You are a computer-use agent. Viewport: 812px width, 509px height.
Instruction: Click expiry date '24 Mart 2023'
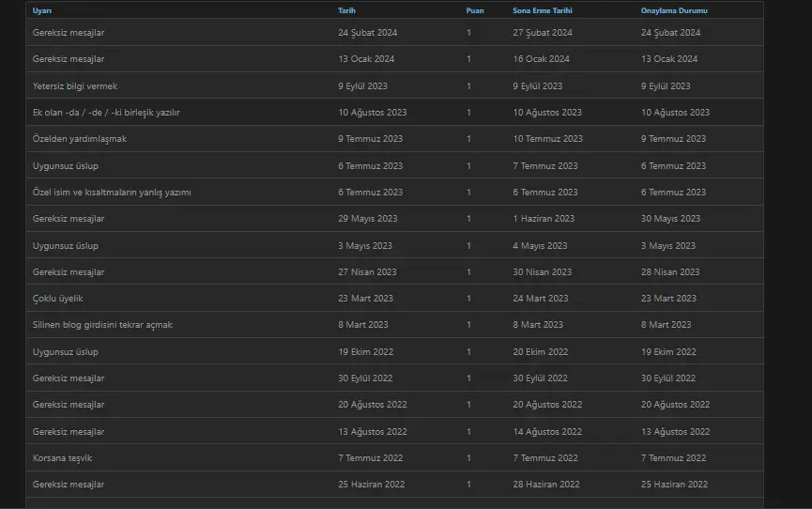pos(541,299)
